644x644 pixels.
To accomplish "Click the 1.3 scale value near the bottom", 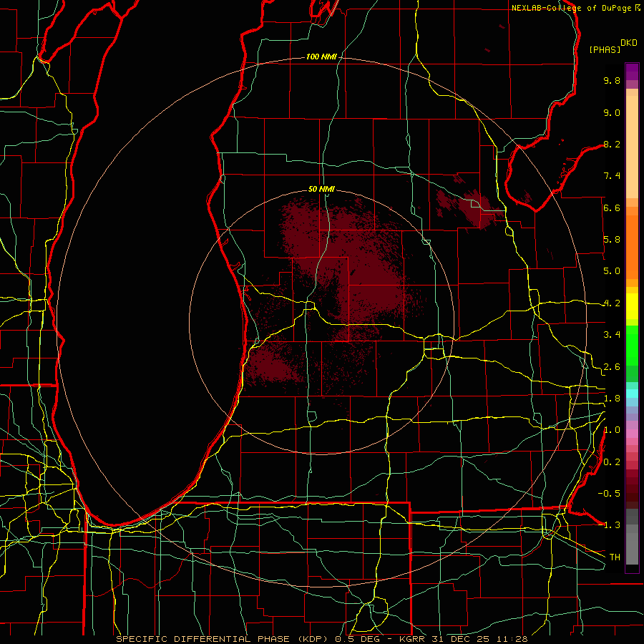I will [x=612, y=525].
